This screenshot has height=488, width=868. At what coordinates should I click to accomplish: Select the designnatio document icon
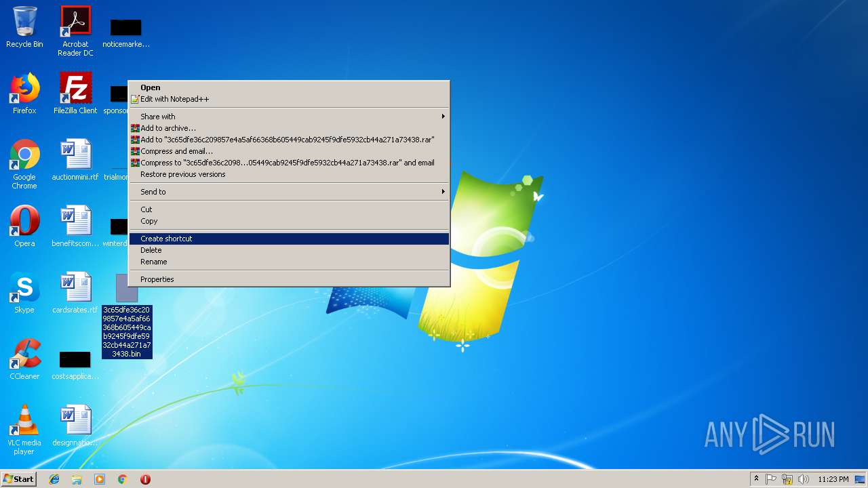[x=75, y=426]
